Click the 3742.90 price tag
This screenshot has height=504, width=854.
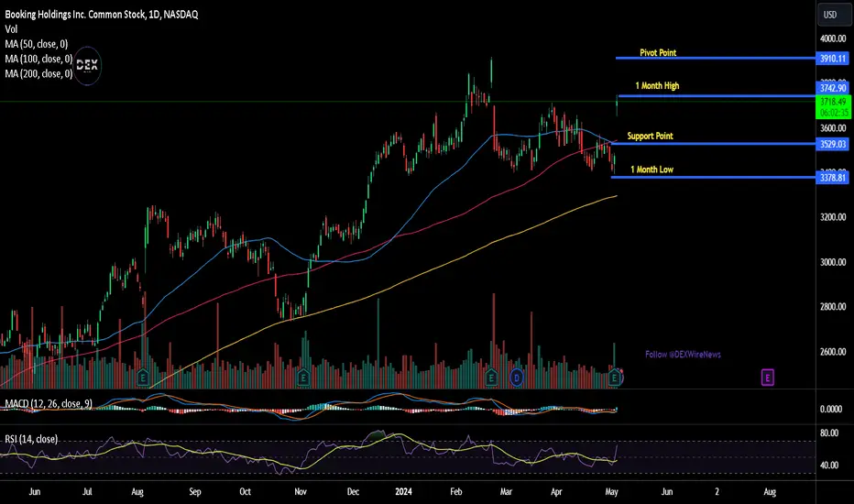[x=833, y=88]
